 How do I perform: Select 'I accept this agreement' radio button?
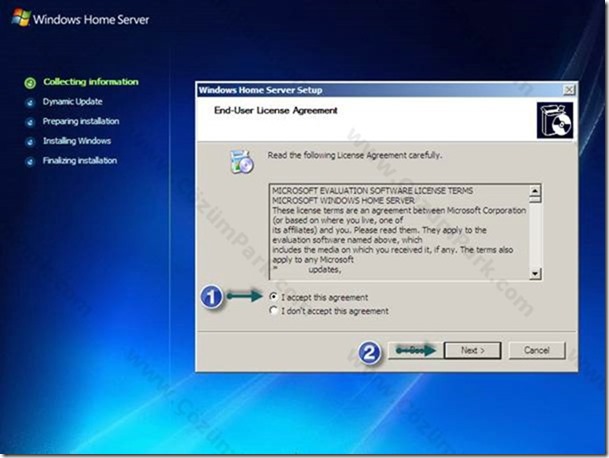point(273,297)
